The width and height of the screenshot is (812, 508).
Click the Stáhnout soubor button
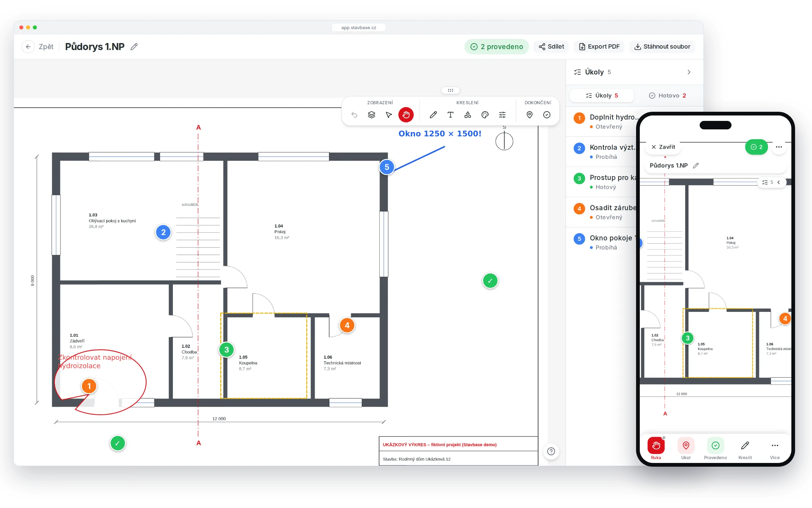(x=662, y=47)
